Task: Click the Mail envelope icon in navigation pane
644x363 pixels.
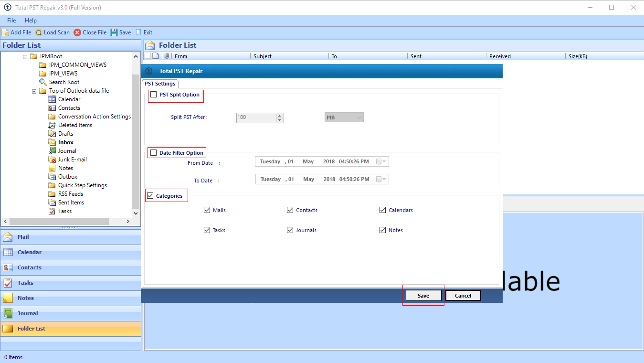Action: pos(8,237)
